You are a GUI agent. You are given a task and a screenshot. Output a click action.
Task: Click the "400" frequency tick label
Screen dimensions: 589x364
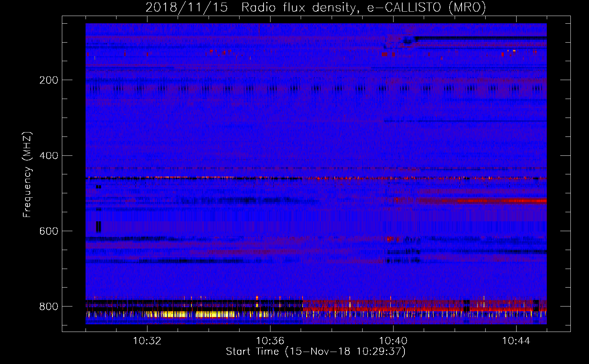tap(48, 156)
